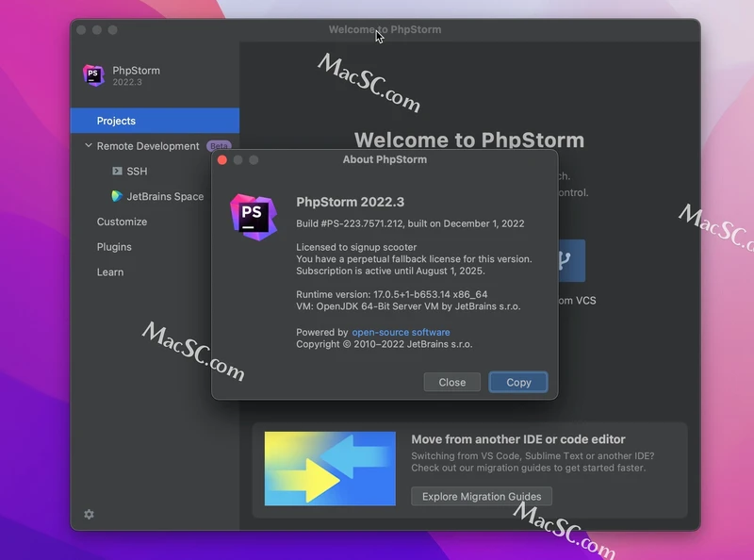Click the JetBrains Space icon
The height and width of the screenshot is (560, 754).
117,196
